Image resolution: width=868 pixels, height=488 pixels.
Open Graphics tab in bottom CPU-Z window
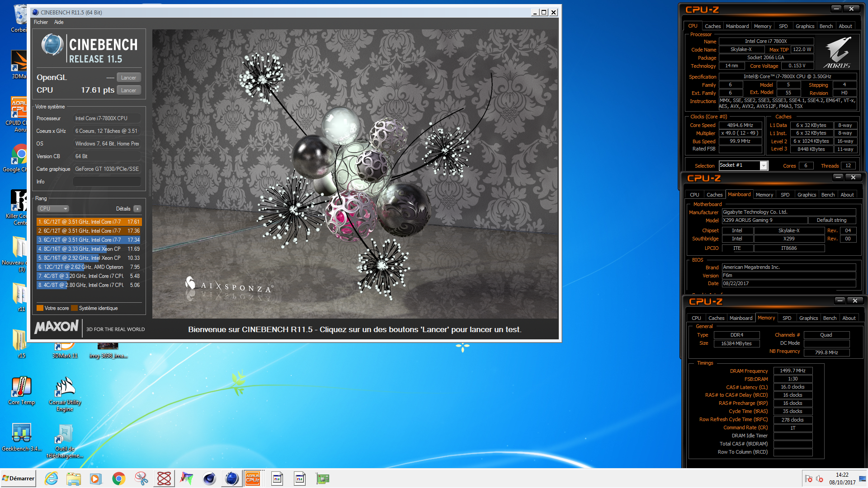[808, 318]
